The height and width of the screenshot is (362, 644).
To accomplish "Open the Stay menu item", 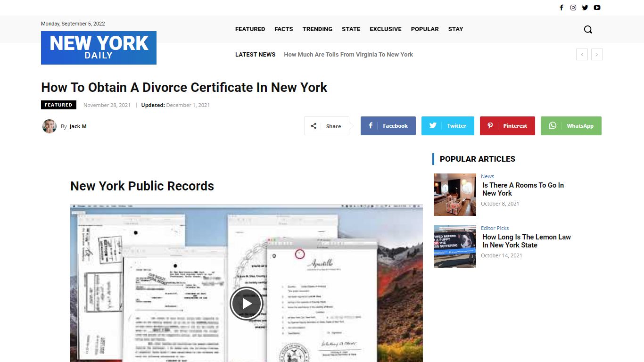I will (455, 29).
